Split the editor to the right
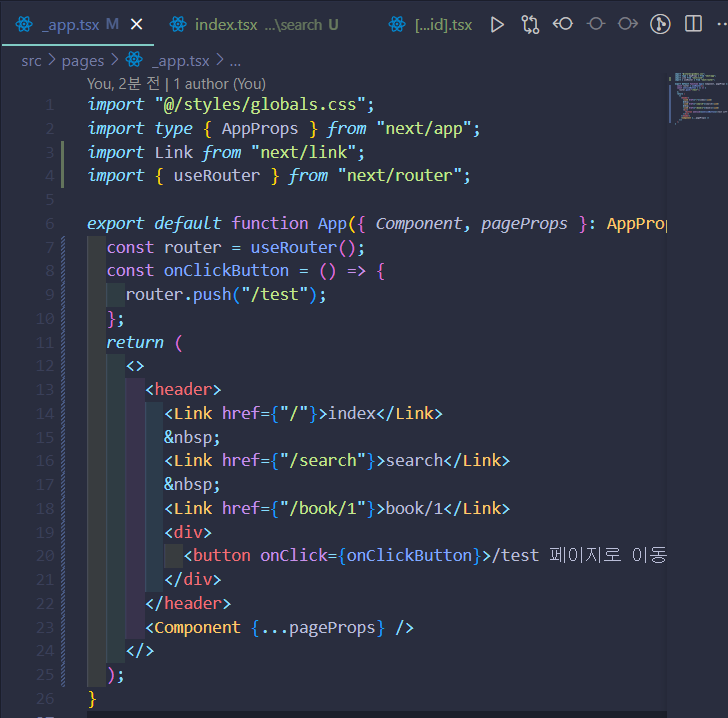This screenshot has width=728, height=718. [x=693, y=24]
